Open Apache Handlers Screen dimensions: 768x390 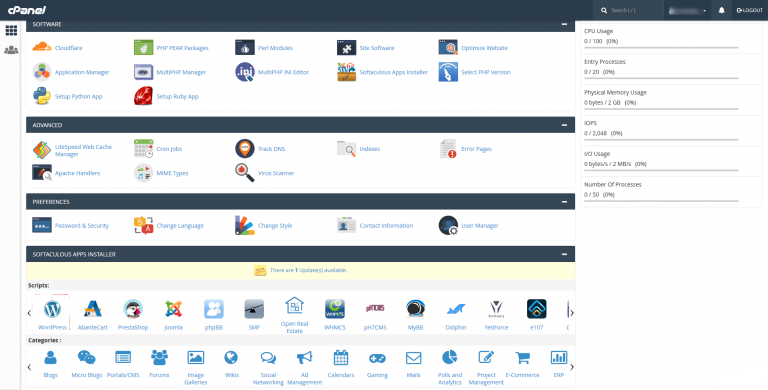[x=66, y=173]
